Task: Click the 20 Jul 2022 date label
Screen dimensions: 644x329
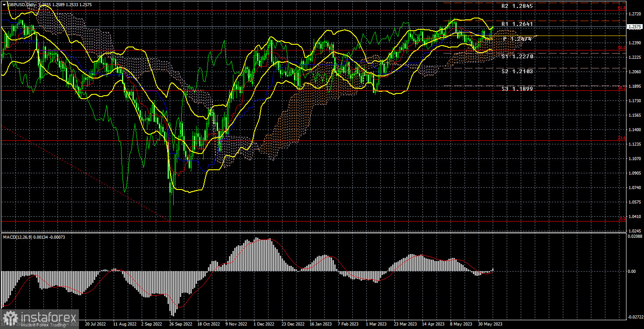Action: tap(95, 324)
